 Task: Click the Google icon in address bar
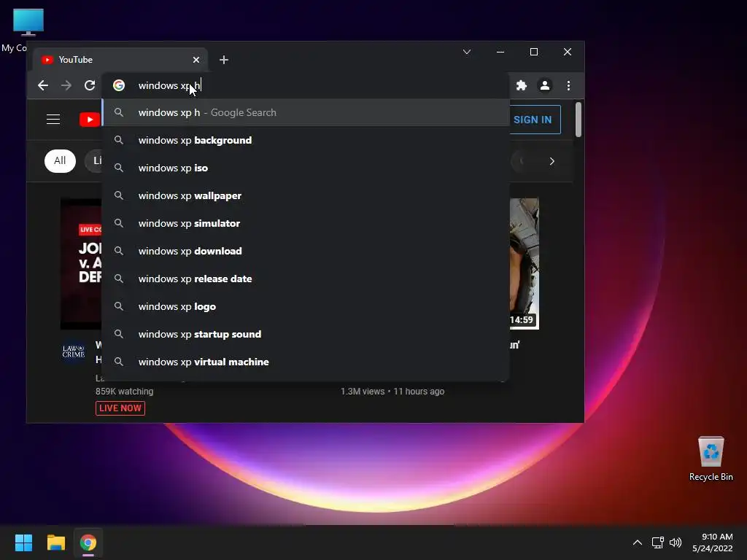coord(119,85)
